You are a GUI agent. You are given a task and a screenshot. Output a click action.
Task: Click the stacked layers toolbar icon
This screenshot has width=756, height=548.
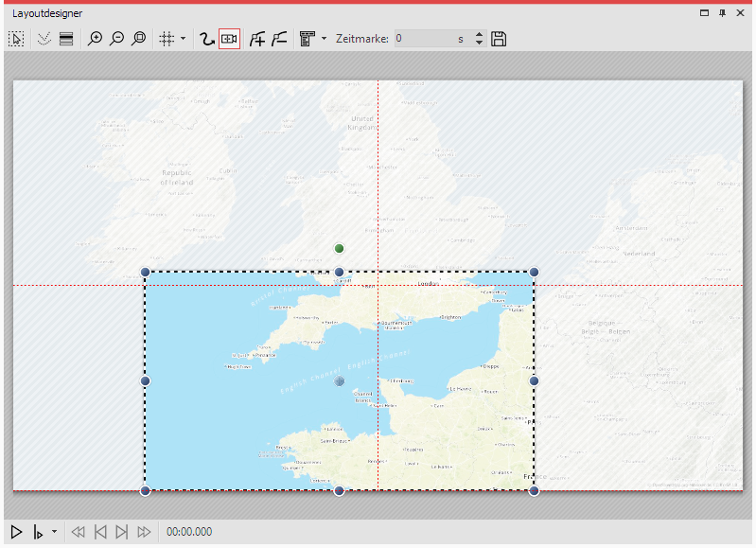point(66,39)
